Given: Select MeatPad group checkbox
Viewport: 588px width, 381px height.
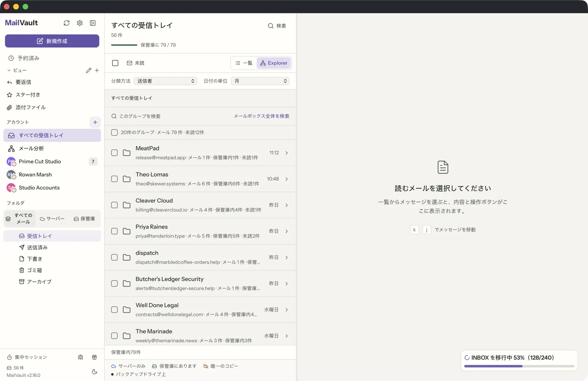Looking at the screenshot, I should (114, 153).
